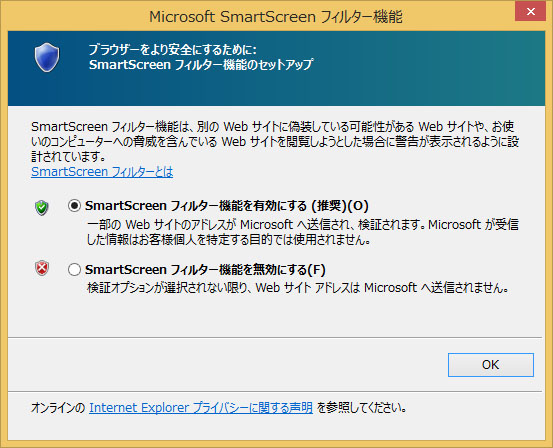Click the red X shield icon
This screenshot has width=553, height=448.
pos(42,268)
